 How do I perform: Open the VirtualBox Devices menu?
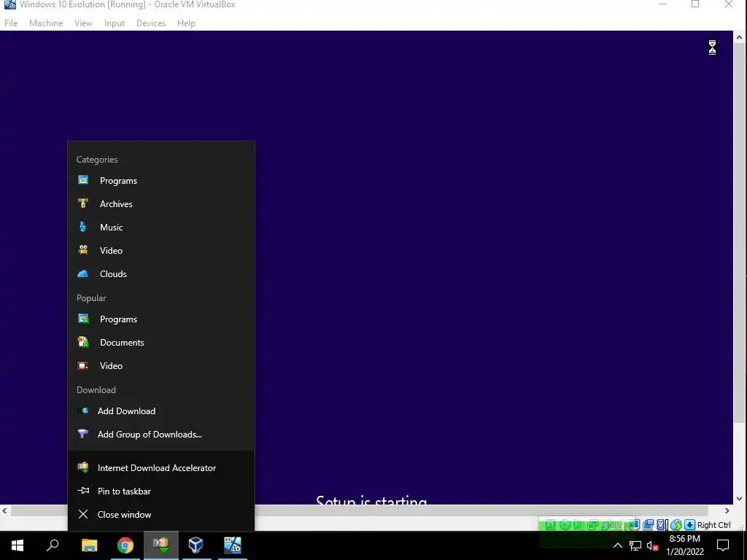coord(151,23)
